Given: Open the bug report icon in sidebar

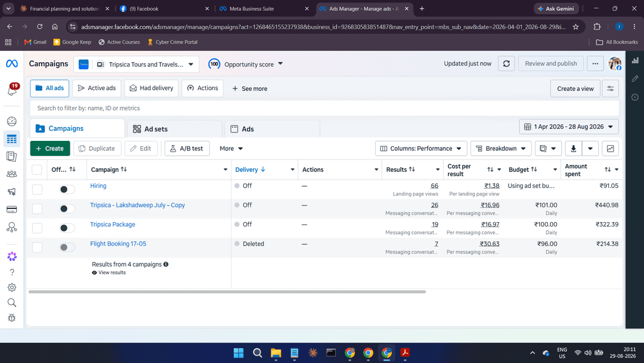Looking at the screenshot, I should pyautogui.click(x=12, y=318).
